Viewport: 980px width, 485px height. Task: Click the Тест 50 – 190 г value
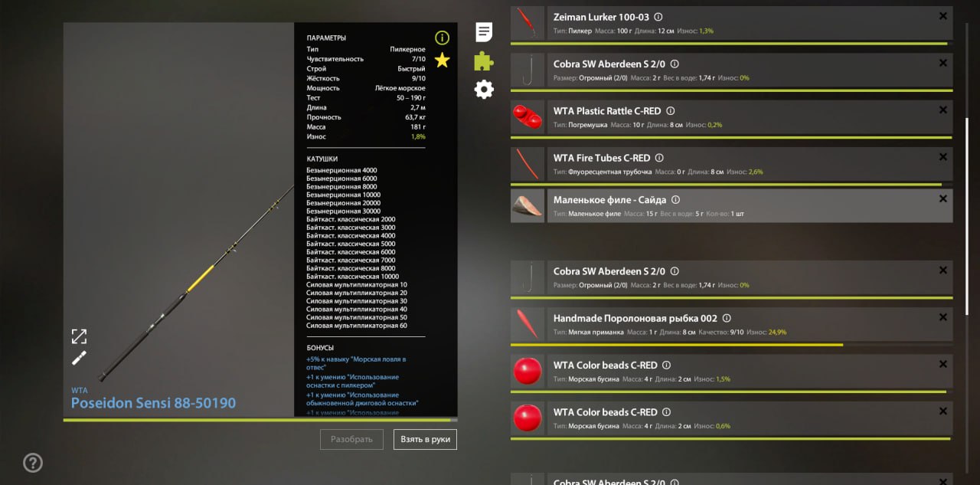(411, 98)
